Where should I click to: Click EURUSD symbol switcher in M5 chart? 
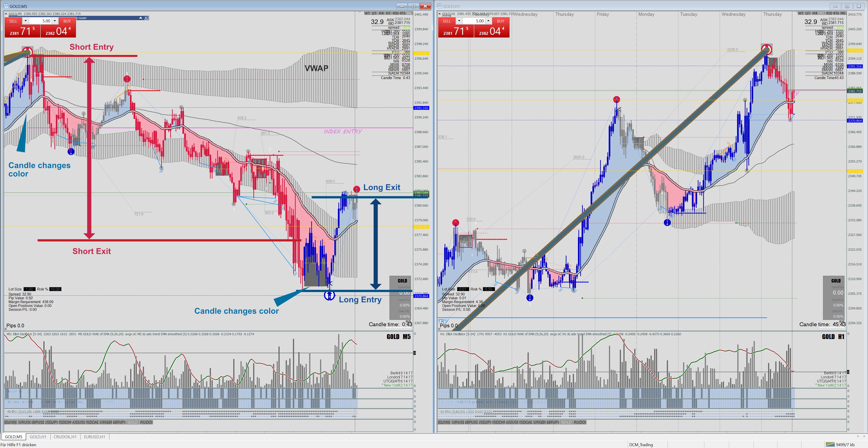[24, 422]
